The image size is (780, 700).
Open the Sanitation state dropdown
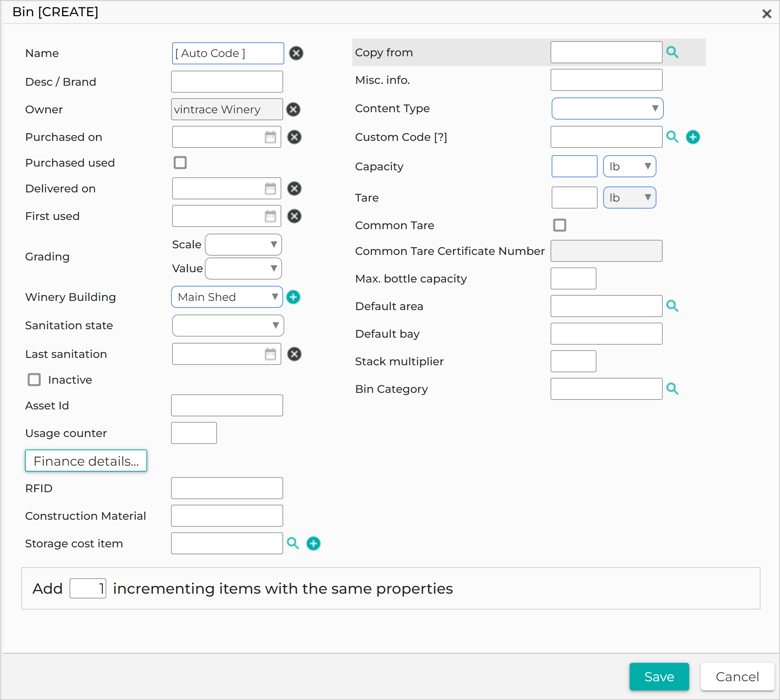click(x=228, y=326)
